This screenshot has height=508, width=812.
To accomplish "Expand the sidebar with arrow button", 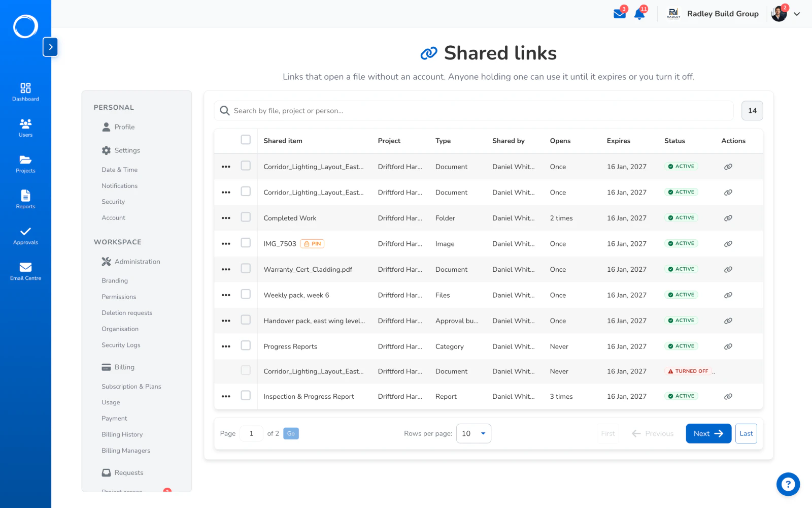I will [50, 47].
